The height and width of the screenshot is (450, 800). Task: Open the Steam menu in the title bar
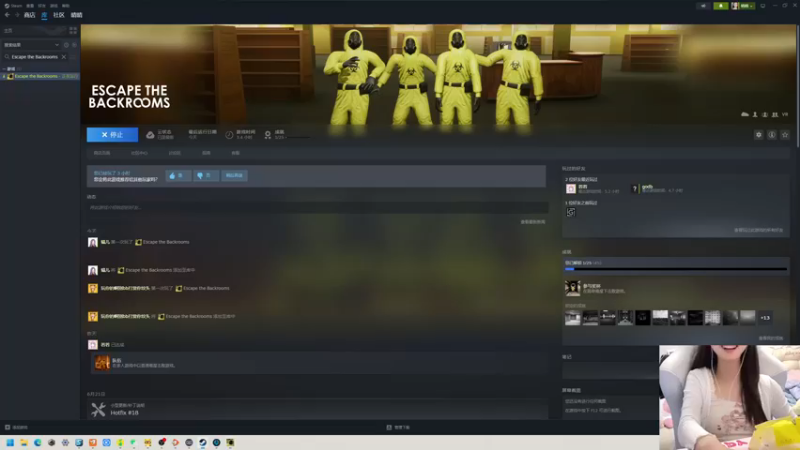pyautogui.click(x=13, y=6)
